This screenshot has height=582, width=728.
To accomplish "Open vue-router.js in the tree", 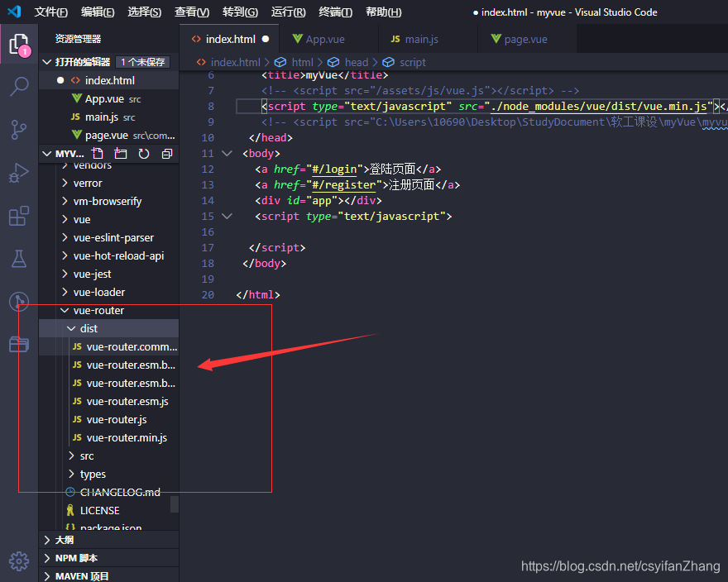I will click(108, 420).
